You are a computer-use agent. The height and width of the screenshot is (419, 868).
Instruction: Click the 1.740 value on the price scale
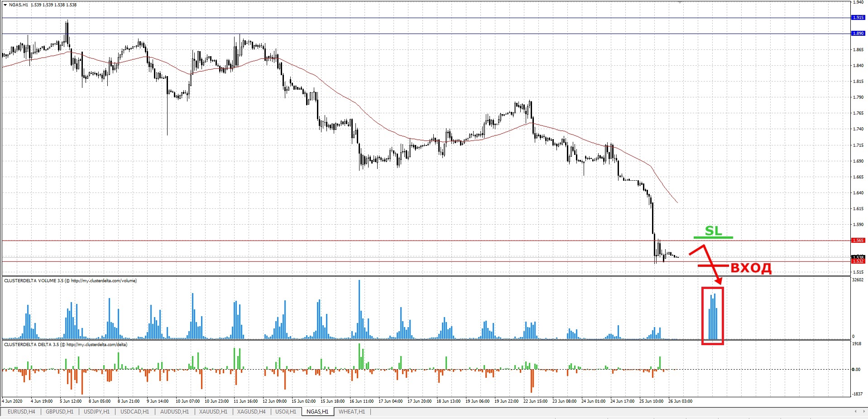858,129
